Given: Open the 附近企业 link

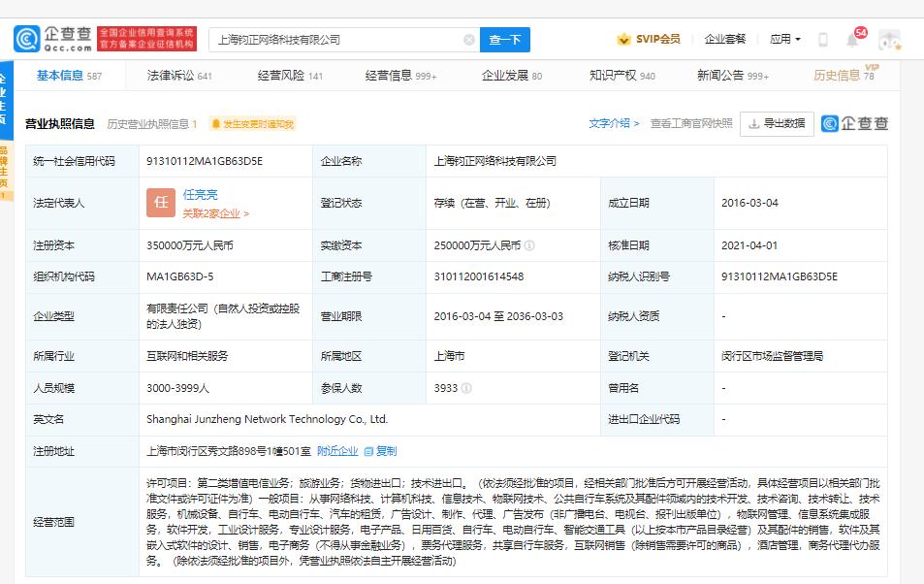Looking at the screenshot, I should pos(337,451).
